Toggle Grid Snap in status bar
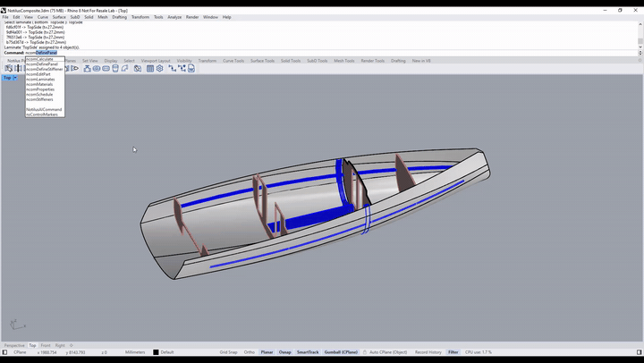Image resolution: width=644 pixels, height=363 pixels. [x=228, y=352]
